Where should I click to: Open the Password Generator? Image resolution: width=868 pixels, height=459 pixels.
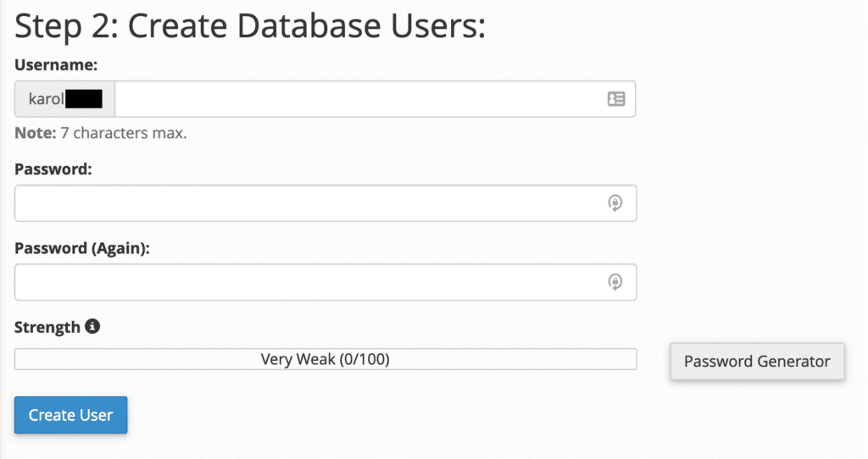(x=757, y=362)
